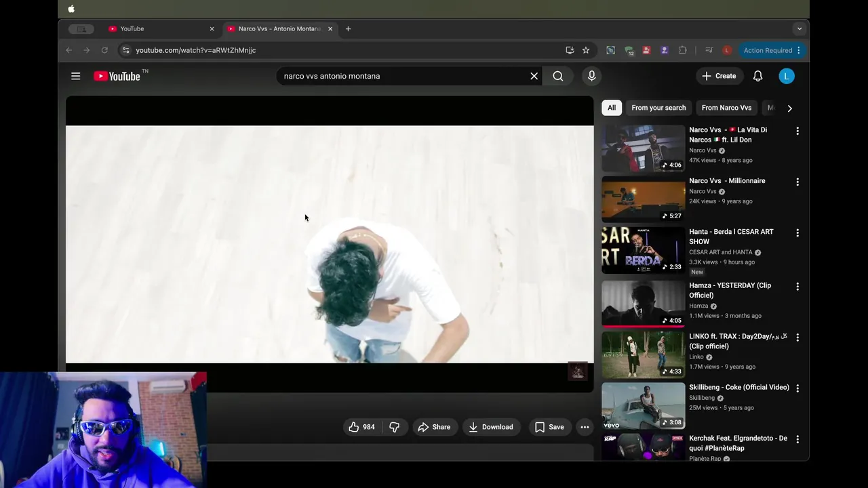Click Skillibeng channel name
Viewport: 868px width, 488px height.
coord(703,398)
